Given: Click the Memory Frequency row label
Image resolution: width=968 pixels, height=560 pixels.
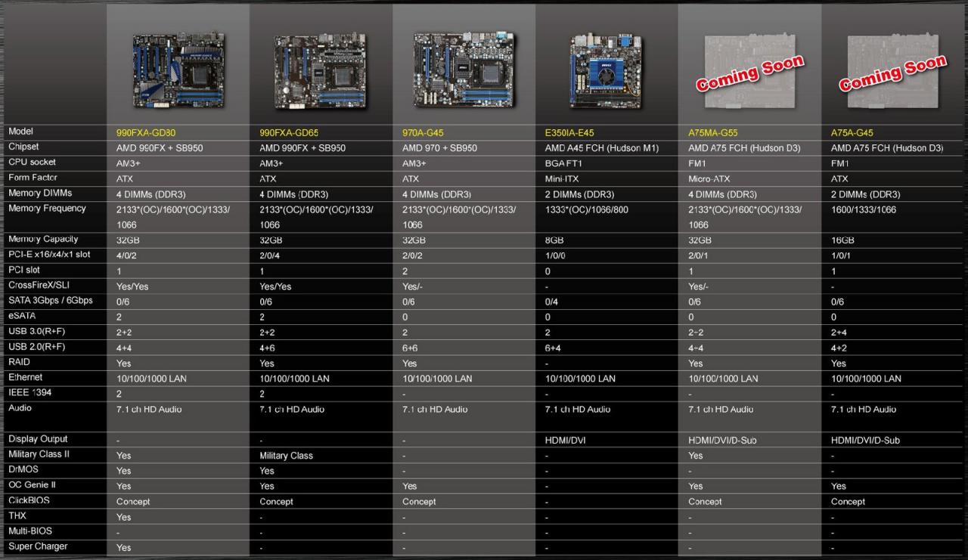Looking at the screenshot, I should (x=47, y=209).
